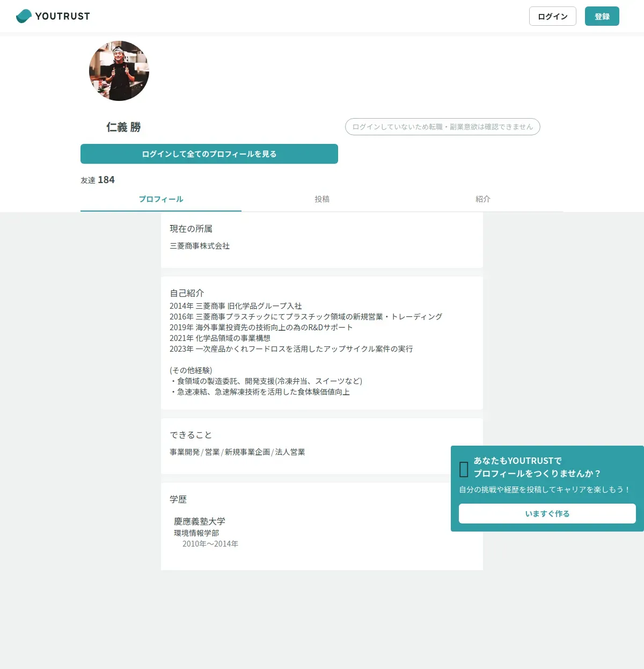644x669 pixels.
Task: Open the ログイン button in header
Action: coord(553,16)
